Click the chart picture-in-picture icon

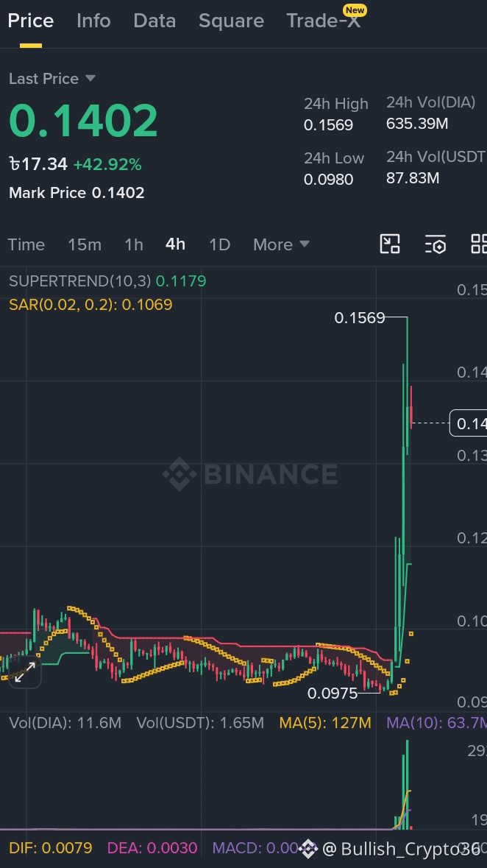tap(390, 244)
